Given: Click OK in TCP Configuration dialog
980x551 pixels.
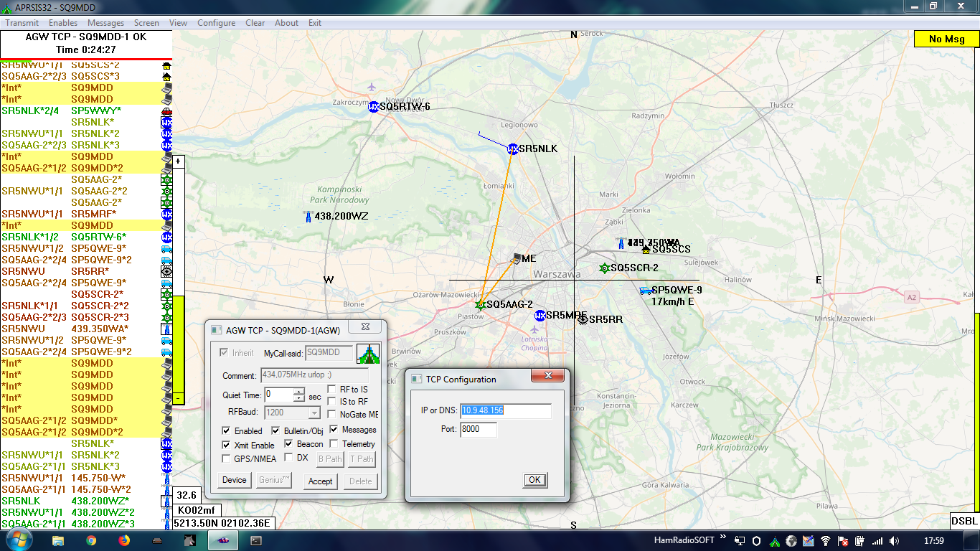Looking at the screenshot, I should coord(534,480).
